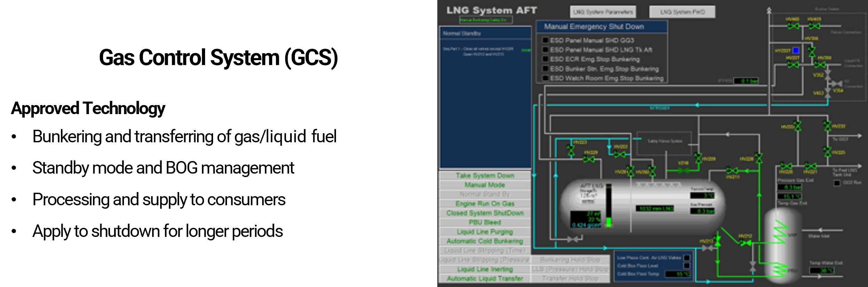Activate the Engine Run On Gas mode
The width and height of the screenshot is (868, 287).
click(x=485, y=204)
